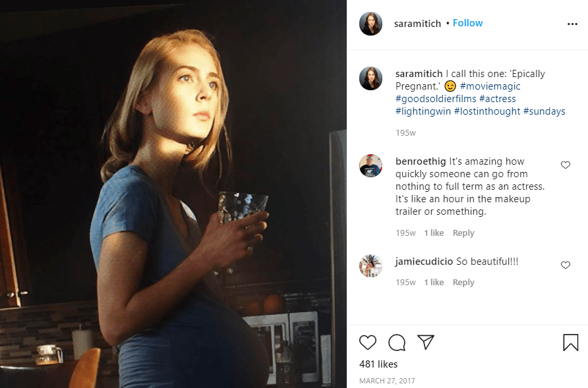Open the comment icon below the photo

(397, 343)
